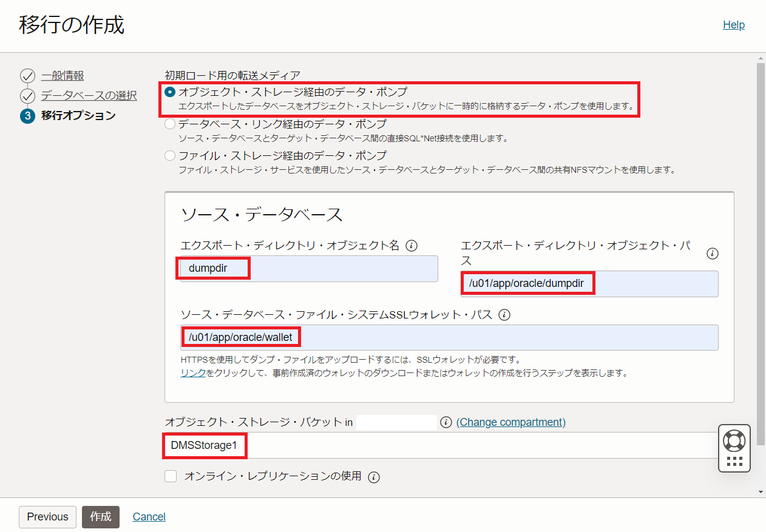Select データベース・リンク経由のデータ・ポンプ option
This screenshot has width=766, height=532.
170,123
